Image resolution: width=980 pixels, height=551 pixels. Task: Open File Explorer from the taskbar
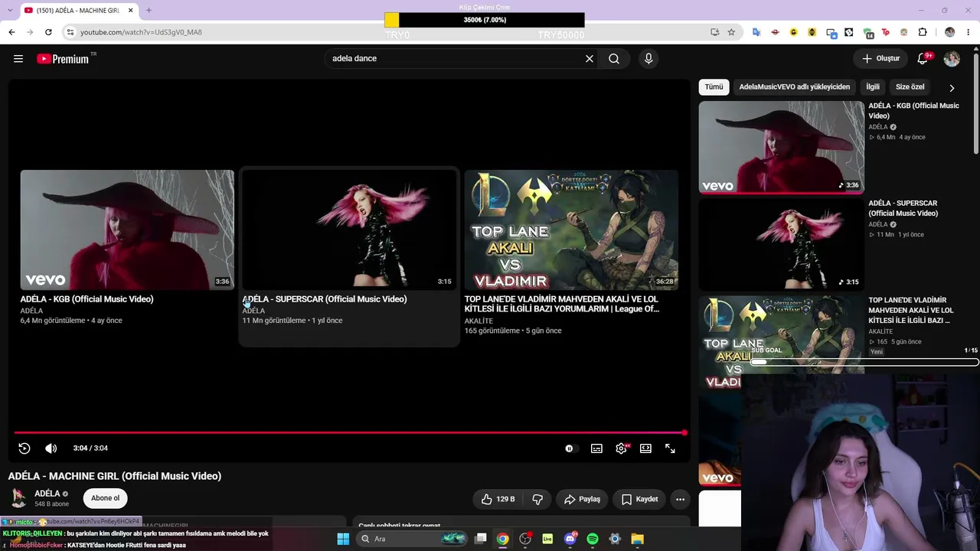point(637,539)
